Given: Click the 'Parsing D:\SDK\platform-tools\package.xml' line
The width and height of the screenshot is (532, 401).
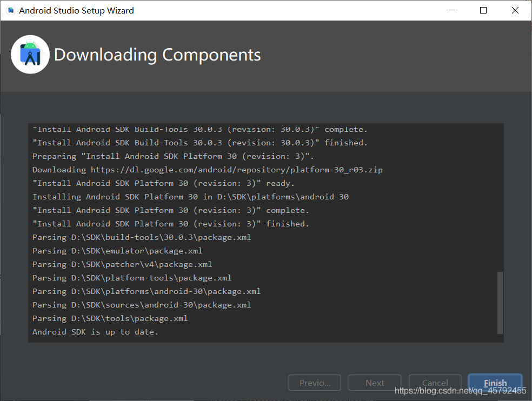Looking at the screenshot, I should 132,278.
